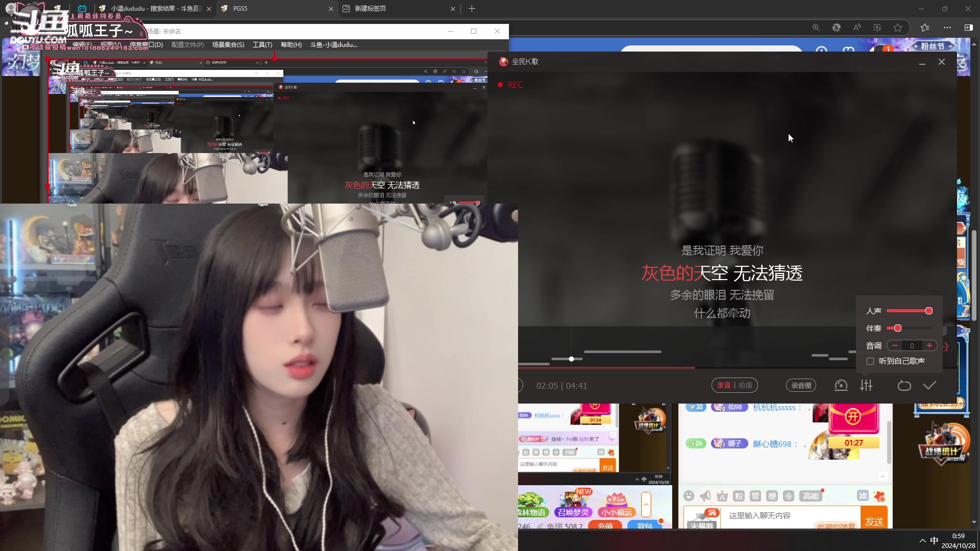Open the taskbar clock showing 0:59
The image size is (980, 551).
(x=958, y=541)
